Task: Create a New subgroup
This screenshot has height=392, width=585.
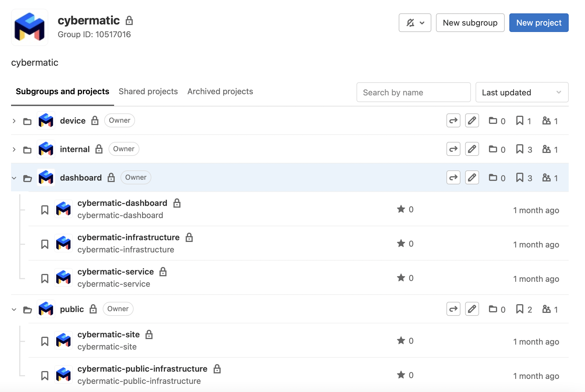Action: 470,22
